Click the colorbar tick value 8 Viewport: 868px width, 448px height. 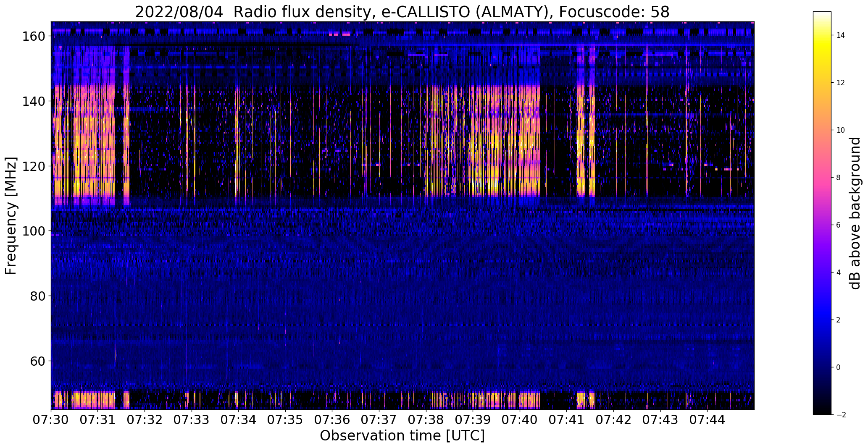pos(839,178)
